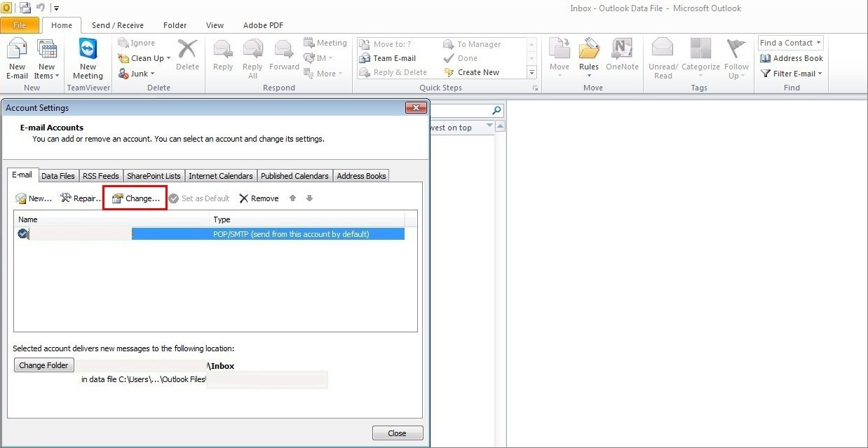Click the Reply All icon
Viewport: 868px width, 448px height.
coord(252,60)
